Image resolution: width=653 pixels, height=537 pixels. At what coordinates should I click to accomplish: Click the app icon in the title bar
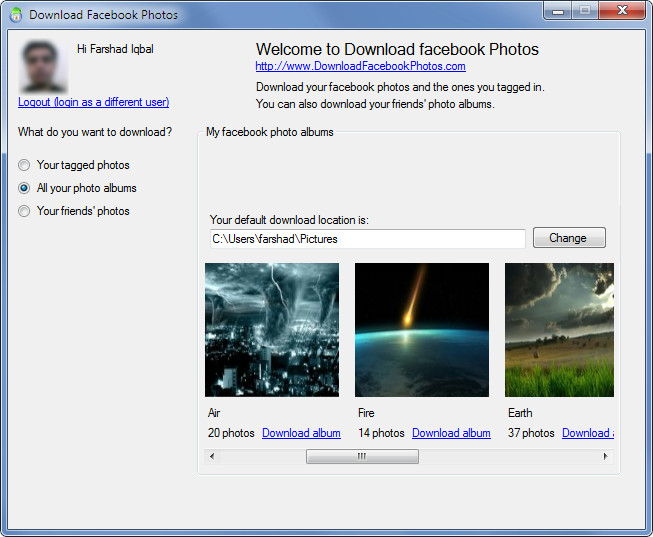(16, 15)
